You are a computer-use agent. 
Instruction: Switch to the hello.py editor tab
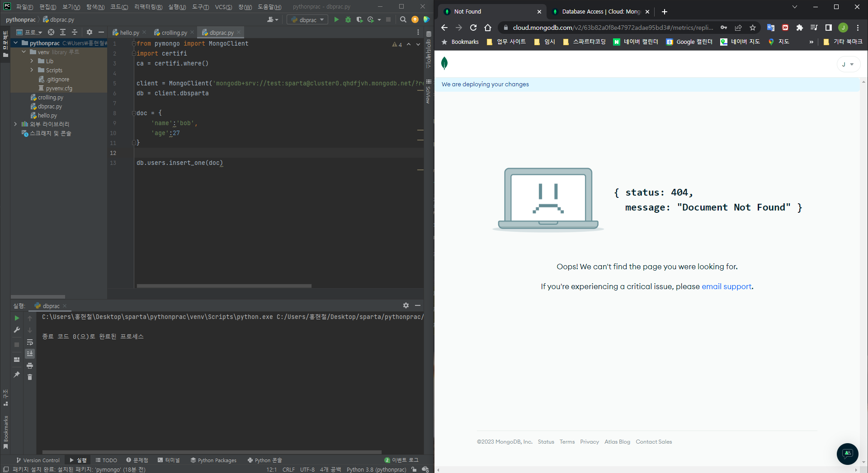(129, 33)
